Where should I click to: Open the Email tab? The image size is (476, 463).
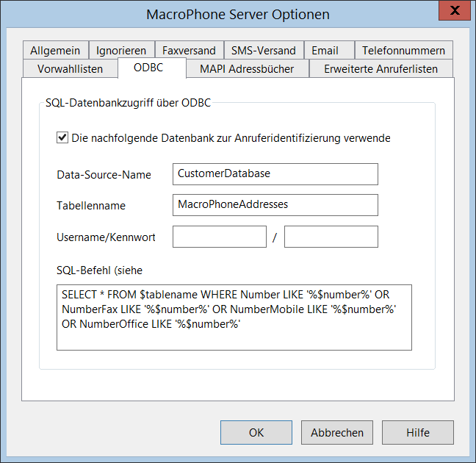(x=325, y=50)
